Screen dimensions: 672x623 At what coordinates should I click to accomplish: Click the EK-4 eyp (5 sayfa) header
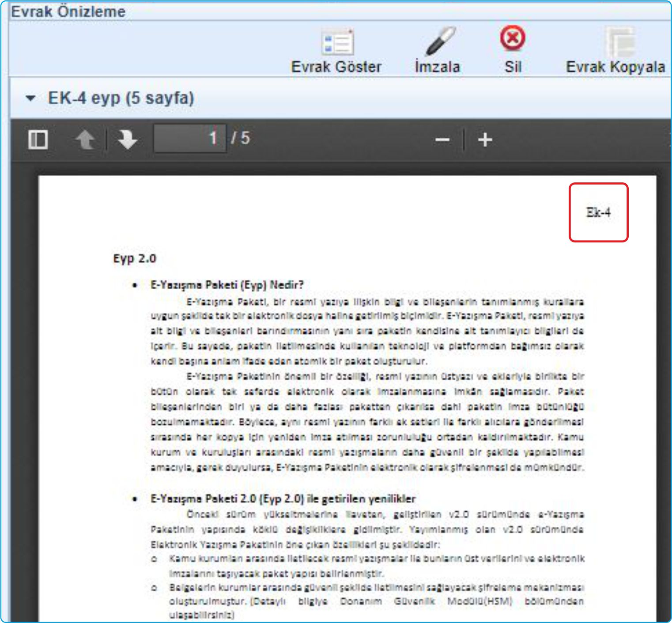[121, 98]
